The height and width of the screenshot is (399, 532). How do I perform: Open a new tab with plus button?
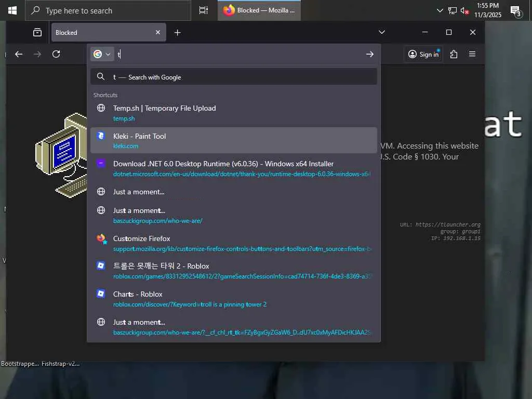[x=178, y=33]
